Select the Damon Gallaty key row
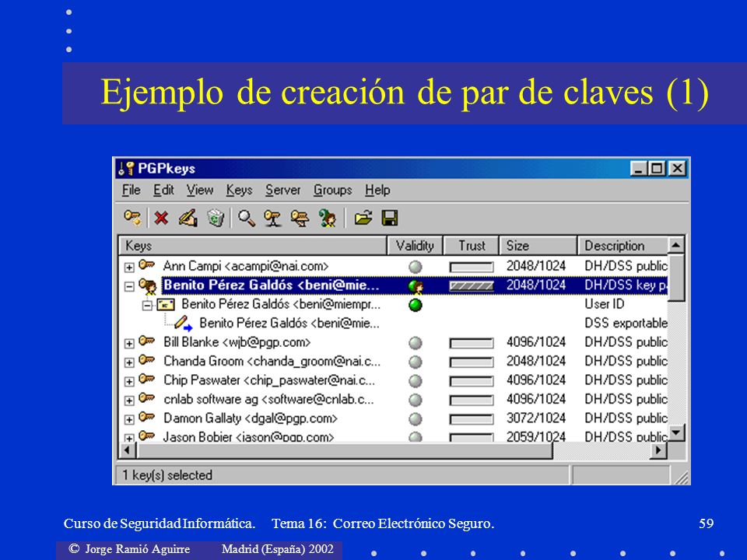This screenshot has width=747, height=560. [394, 418]
